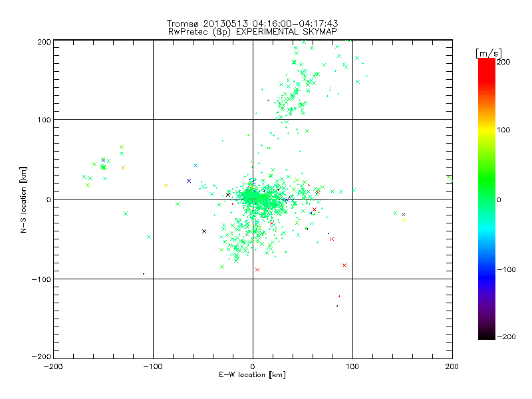Select the 'E-W location [km]' axis label
This screenshot has width=532, height=399.
pos(252,375)
